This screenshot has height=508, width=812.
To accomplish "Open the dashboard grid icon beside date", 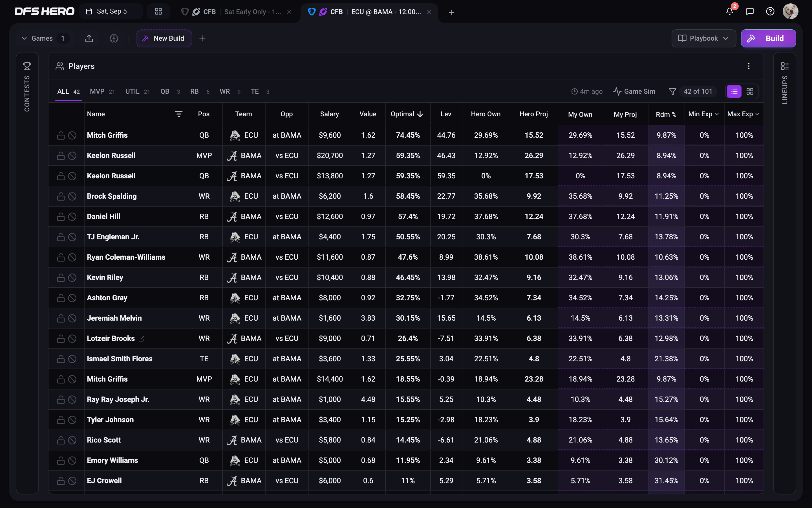I will pyautogui.click(x=158, y=11).
